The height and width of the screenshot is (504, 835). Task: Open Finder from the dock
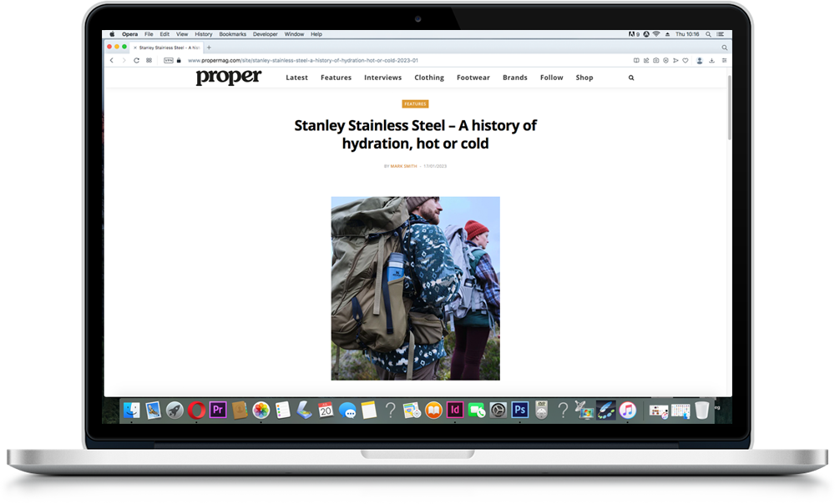[x=132, y=411]
